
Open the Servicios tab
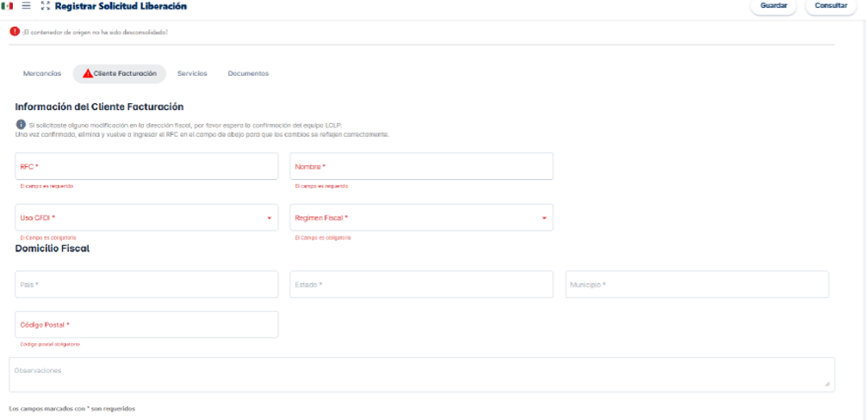[192, 74]
